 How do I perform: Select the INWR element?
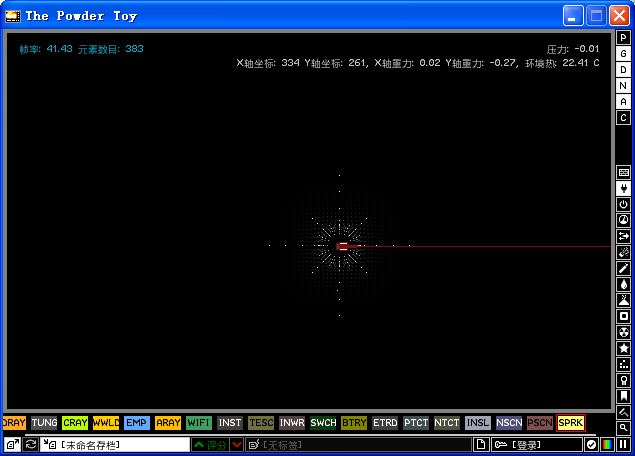point(292,423)
